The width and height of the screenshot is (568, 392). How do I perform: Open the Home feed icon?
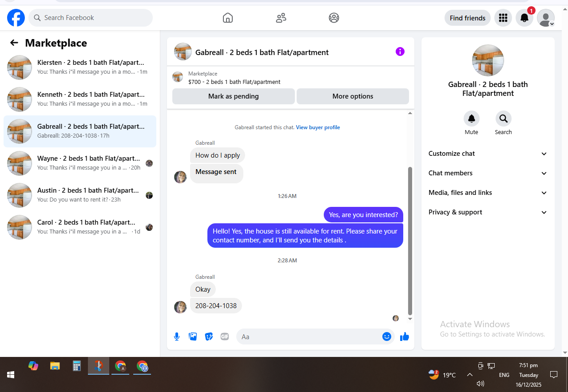(x=227, y=18)
